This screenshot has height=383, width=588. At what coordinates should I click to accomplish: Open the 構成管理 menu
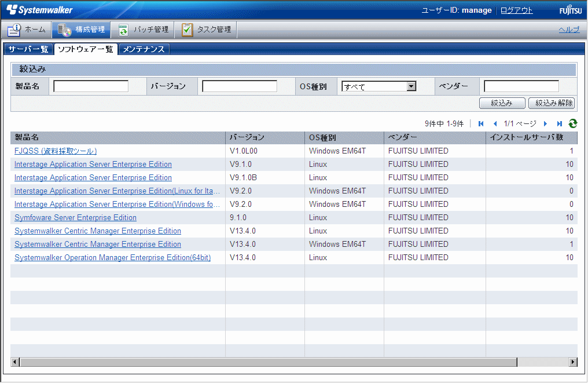(x=82, y=30)
